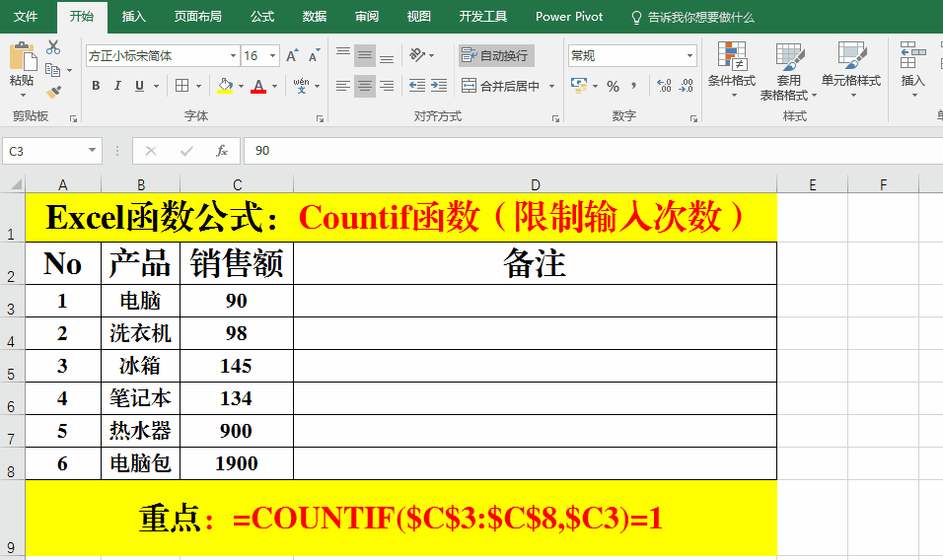Increase font size with larger A icon
Screen dimensions: 943x560
click(292, 56)
